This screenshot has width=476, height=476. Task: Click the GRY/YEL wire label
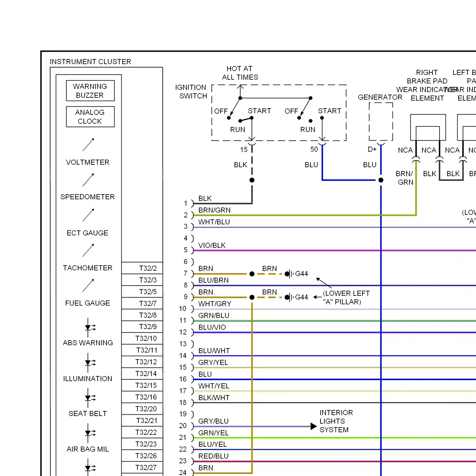(x=213, y=362)
